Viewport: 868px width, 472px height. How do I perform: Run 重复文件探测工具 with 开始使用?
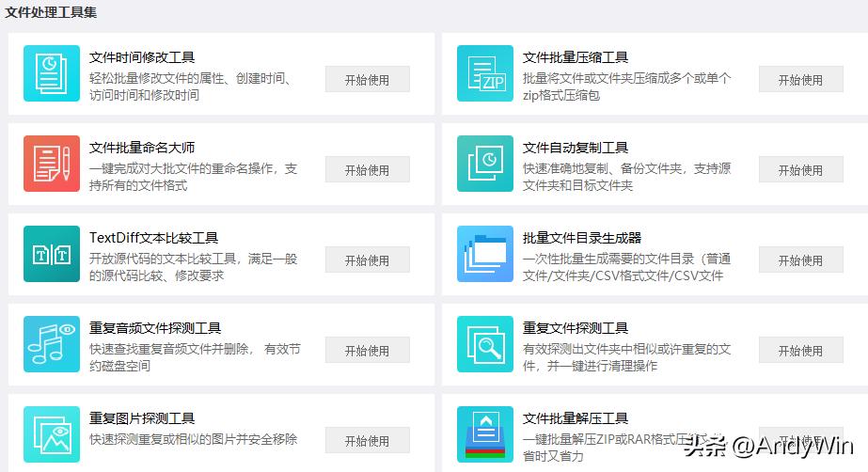pyautogui.click(x=801, y=351)
